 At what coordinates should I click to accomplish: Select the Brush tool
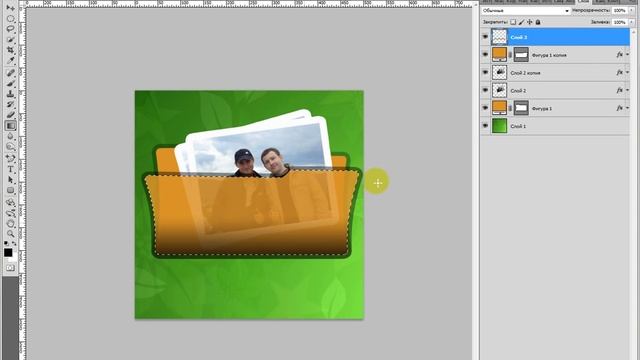pyautogui.click(x=10, y=84)
